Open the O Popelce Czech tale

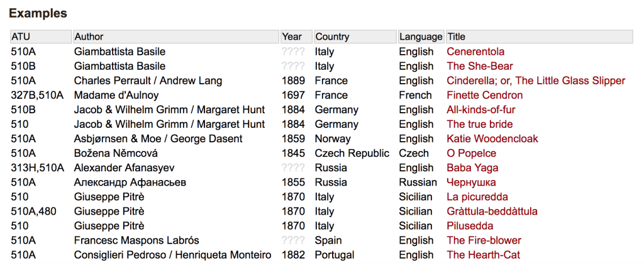(x=471, y=153)
